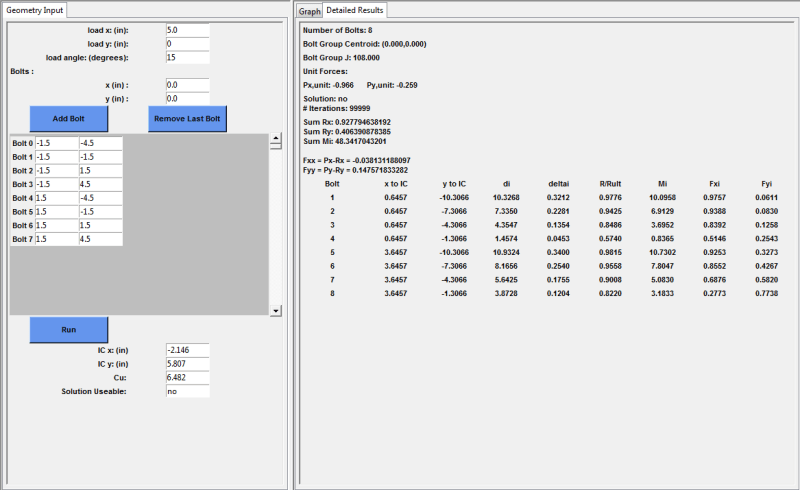Click the Add Bolt button

(68, 118)
